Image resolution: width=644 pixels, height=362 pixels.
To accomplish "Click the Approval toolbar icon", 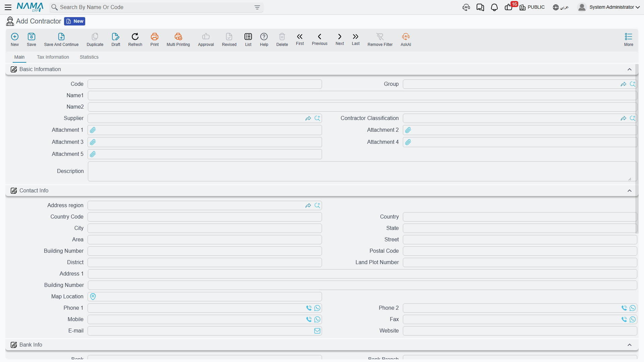I will [x=206, y=40].
